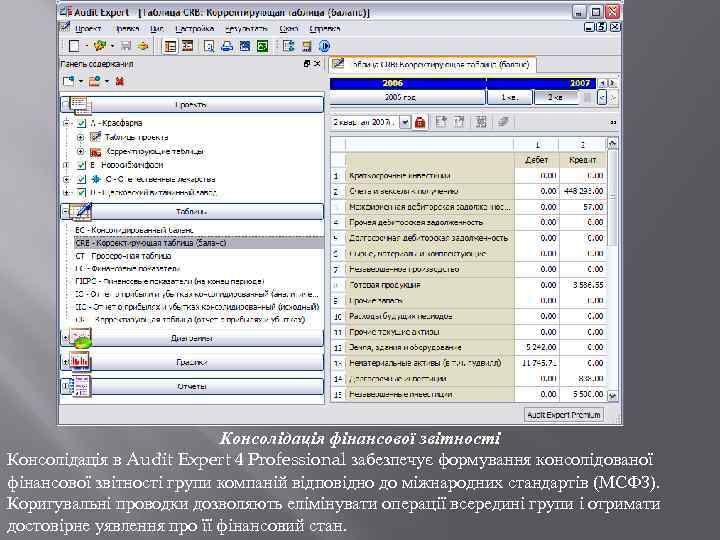Click the eraser icon in table toolbar
Image resolution: width=720 pixels, height=540 pixels.
(x=503, y=122)
